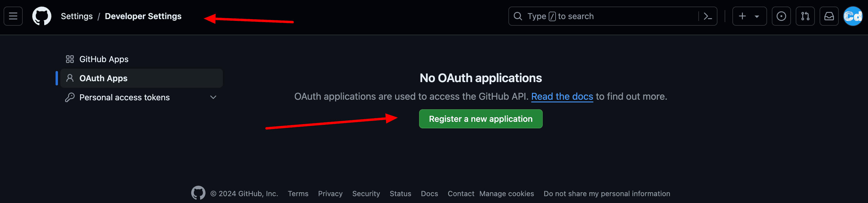
Task: Open the hamburger navigation menu
Action: tap(13, 16)
